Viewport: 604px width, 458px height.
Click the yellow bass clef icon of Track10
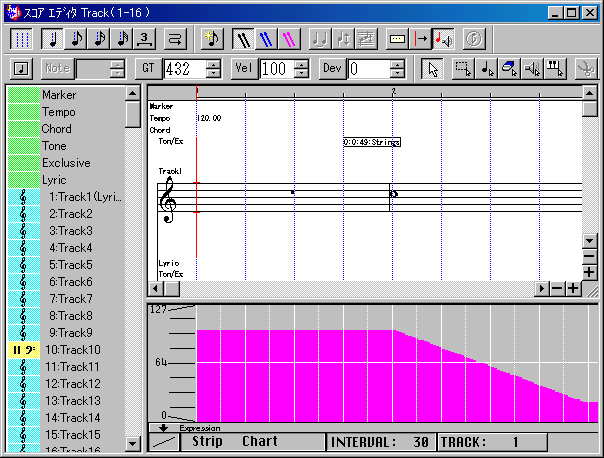23,350
